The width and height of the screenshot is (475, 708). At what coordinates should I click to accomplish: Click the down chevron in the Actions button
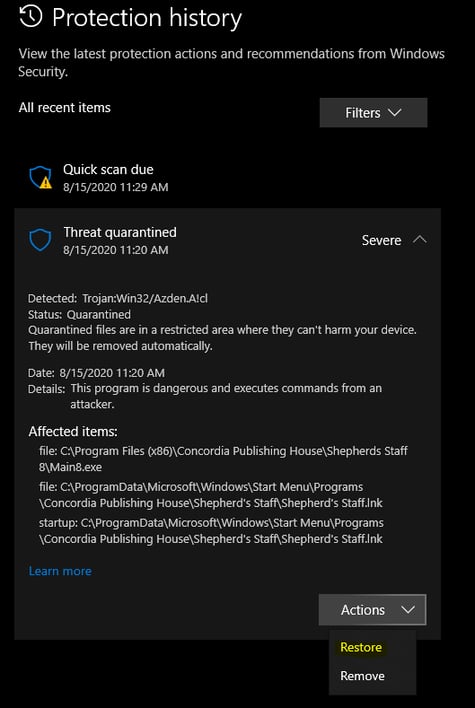tap(407, 610)
